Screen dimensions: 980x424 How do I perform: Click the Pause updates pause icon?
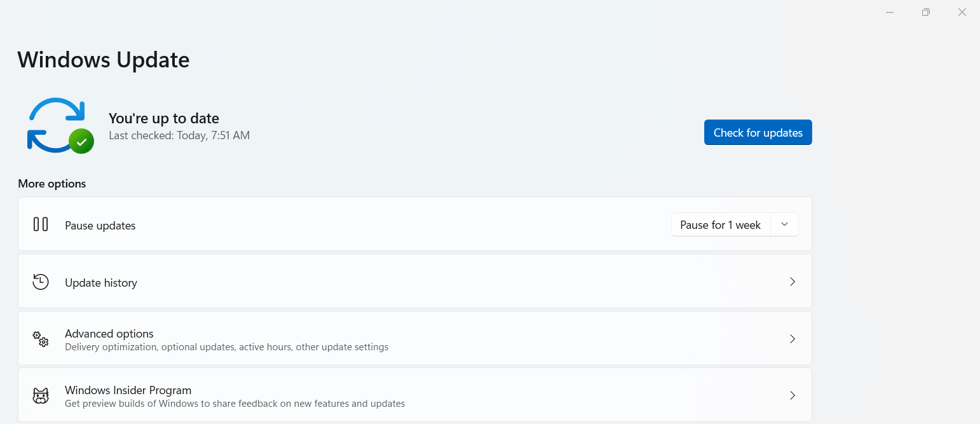41,224
